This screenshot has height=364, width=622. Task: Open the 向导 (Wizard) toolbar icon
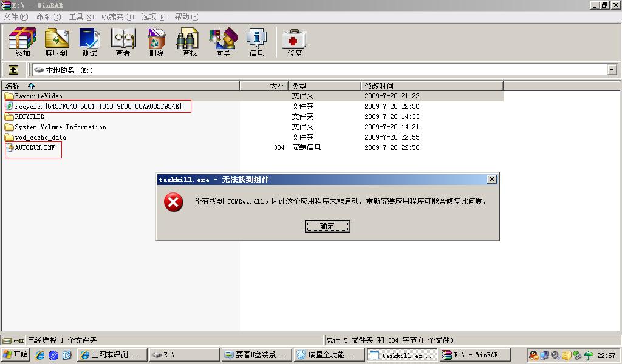(224, 42)
